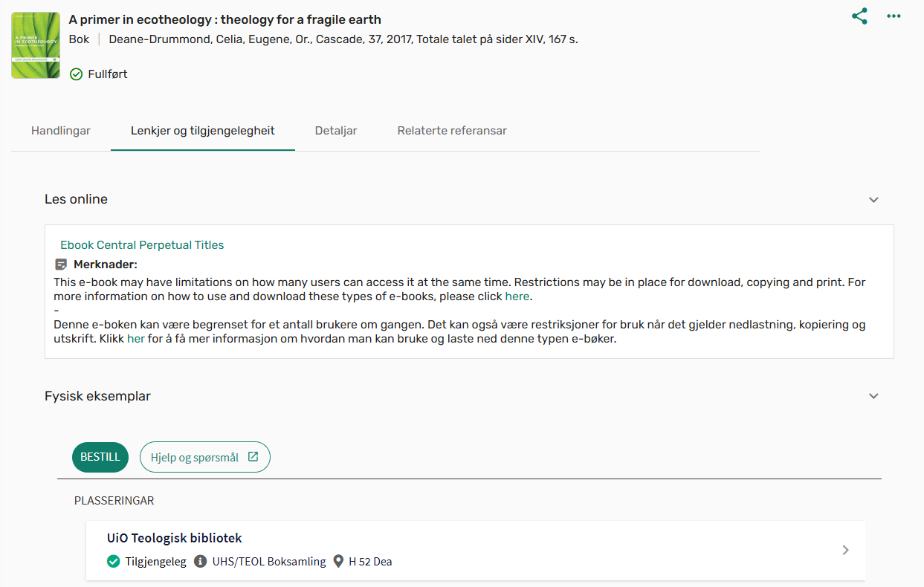Click the 'UHS/TEOL Boksamling' collection text
The image size is (924, 587).
pyautogui.click(x=269, y=562)
